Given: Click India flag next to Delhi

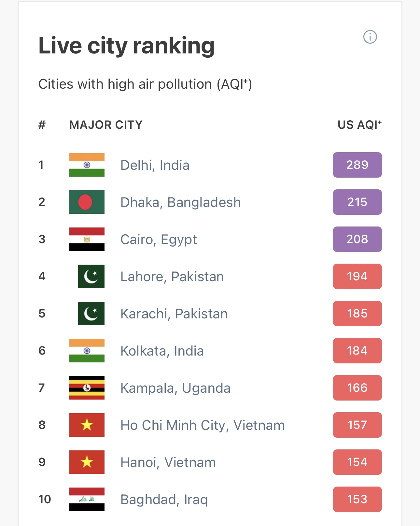Looking at the screenshot, I should click(x=87, y=165).
